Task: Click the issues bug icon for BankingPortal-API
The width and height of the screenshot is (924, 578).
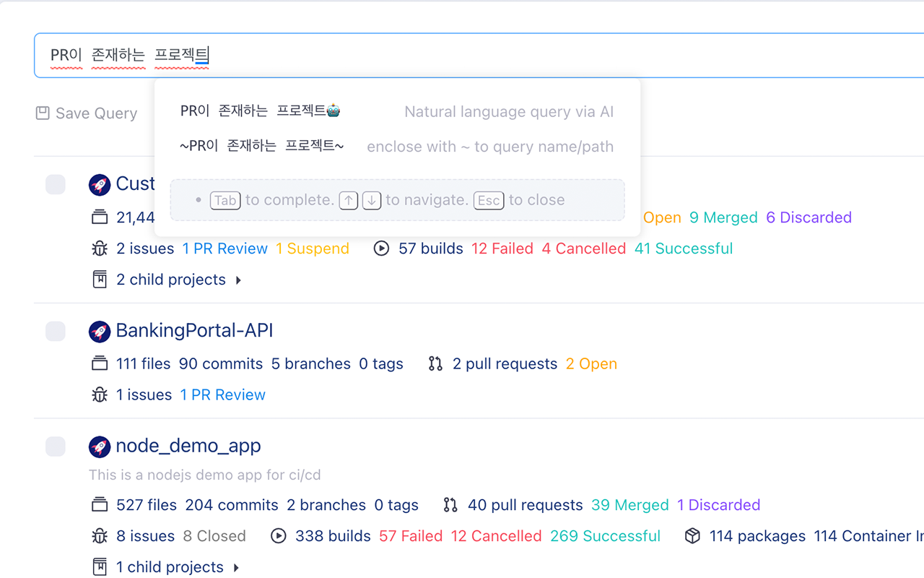Action: click(100, 394)
